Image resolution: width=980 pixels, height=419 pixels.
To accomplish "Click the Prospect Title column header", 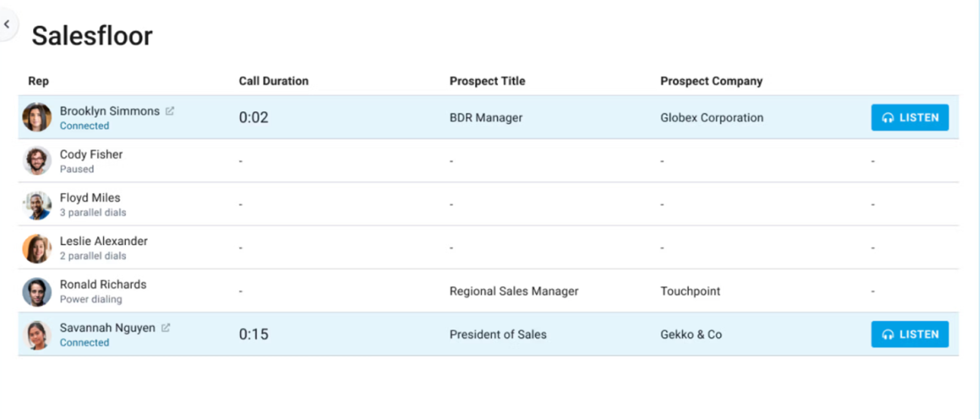I will (487, 81).
